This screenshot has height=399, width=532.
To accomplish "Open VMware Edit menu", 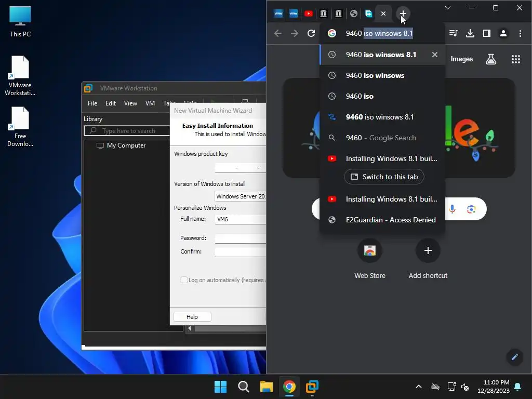I will [110, 103].
